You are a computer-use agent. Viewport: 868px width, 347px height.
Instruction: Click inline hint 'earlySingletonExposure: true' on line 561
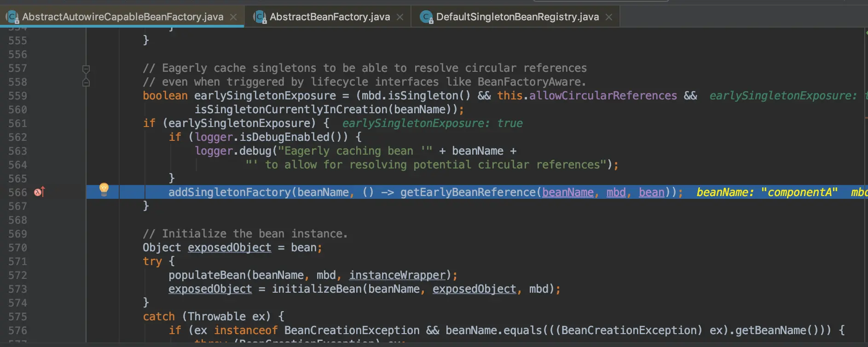[x=432, y=123]
